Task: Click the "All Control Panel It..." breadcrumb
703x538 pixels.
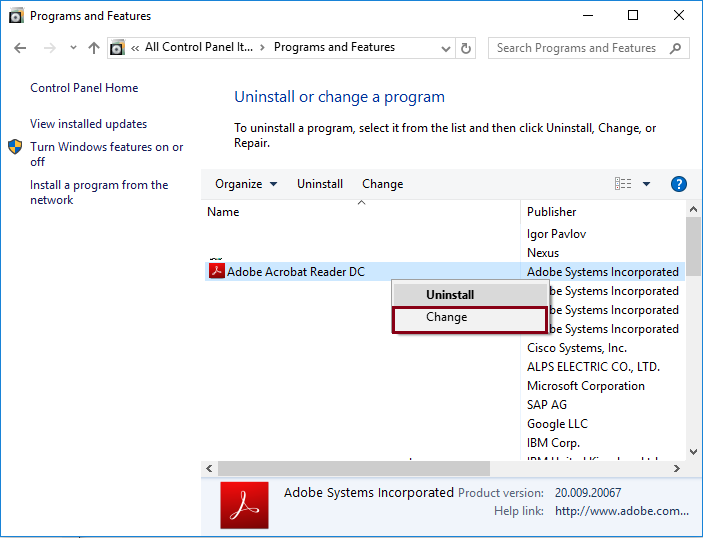Action: pos(199,47)
